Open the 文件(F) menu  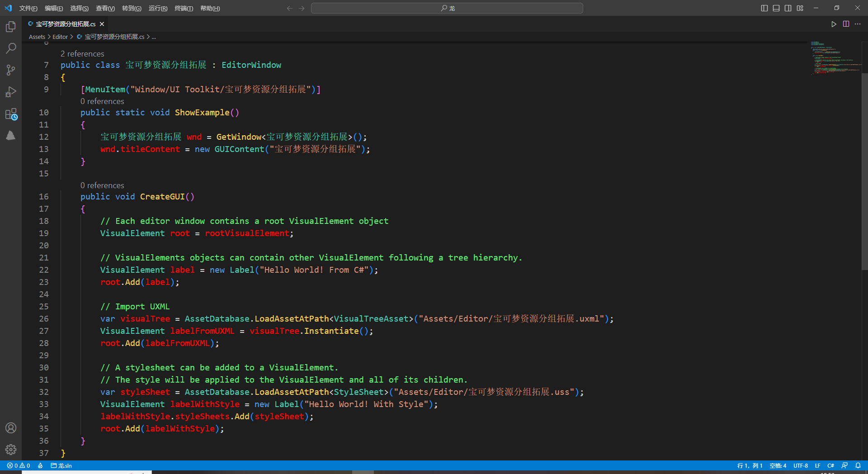pos(28,8)
